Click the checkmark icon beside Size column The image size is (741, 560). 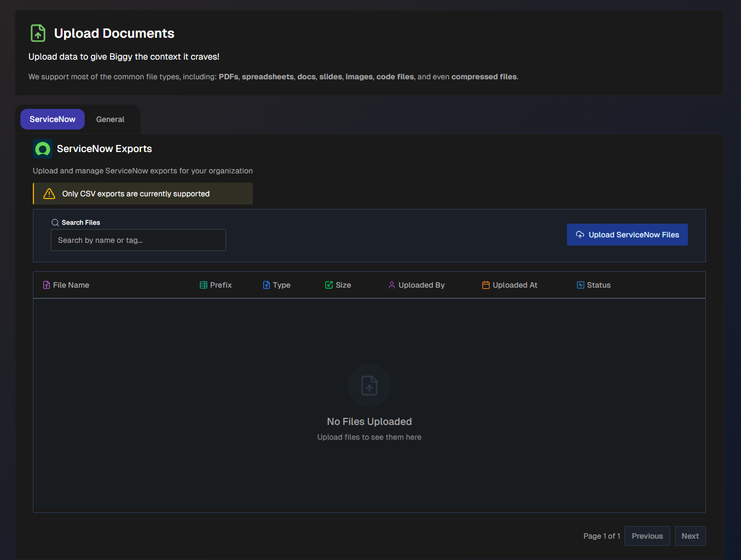pos(328,284)
